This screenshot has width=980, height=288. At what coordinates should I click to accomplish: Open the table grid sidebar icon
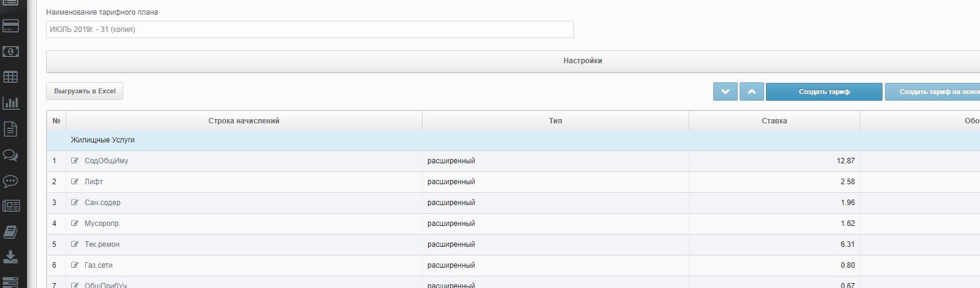point(10,77)
